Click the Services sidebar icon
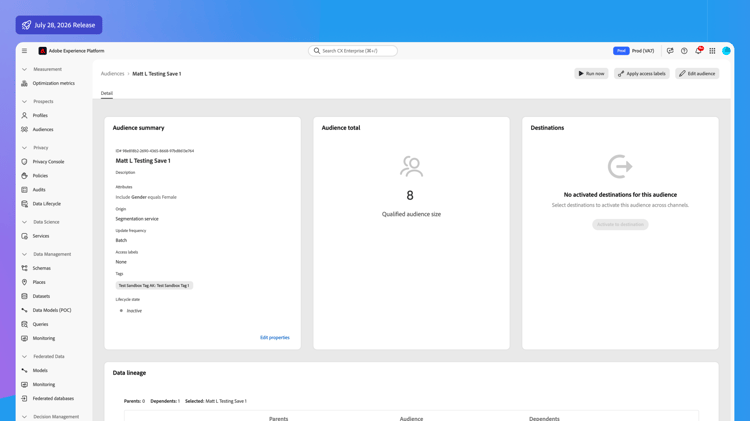Image resolution: width=750 pixels, height=421 pixels. coord(24,236)
